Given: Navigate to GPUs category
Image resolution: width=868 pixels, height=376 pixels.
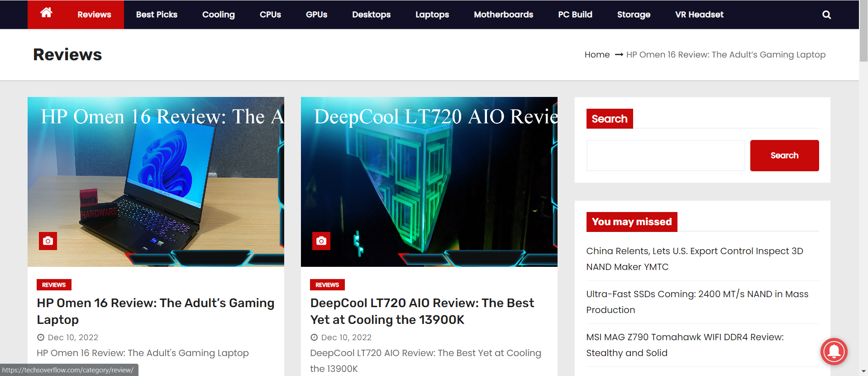Looking at the screenshot, I should tap(316, 14).
